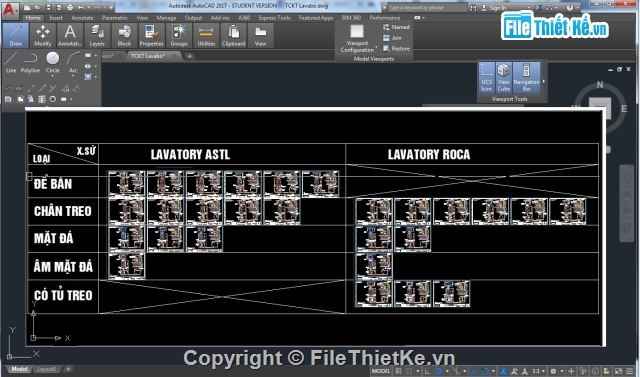Switch to the Annotate ribbon tab

(x=82, y=18)
